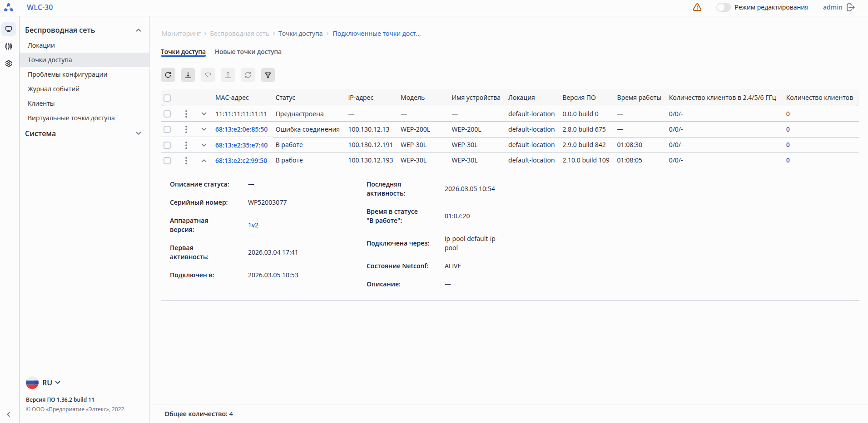Click Точки доступа breadcrumb link

[x=300, y=34]
